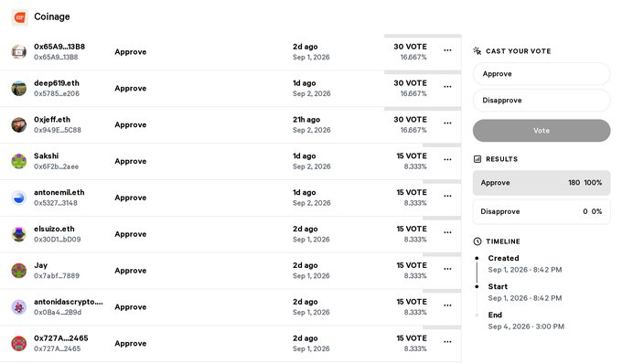Open antonidascrypto.... profile name
The height and width of the screenshot is (364, 622).
(69, 302)
